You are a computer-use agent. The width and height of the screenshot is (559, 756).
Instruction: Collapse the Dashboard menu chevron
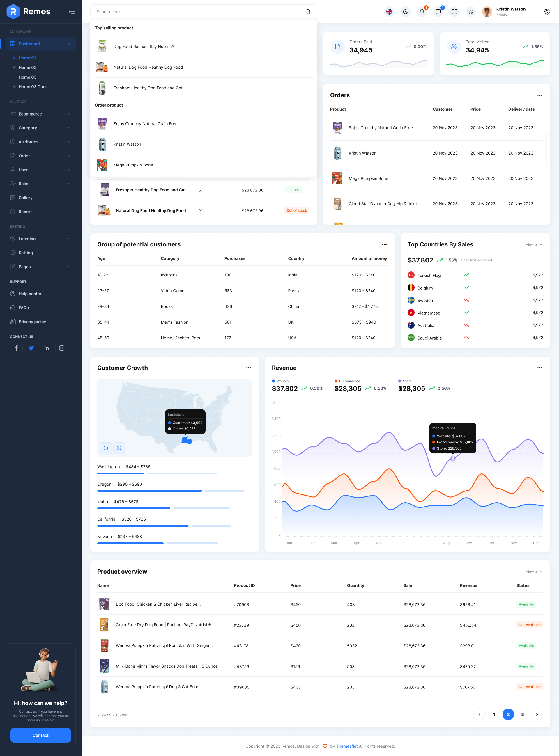69,44
